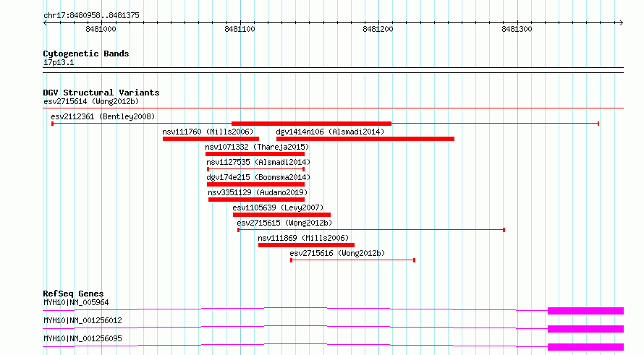
Task: Open esv2715616 (Wong2012b) variant label
Action: pos(337,253)
